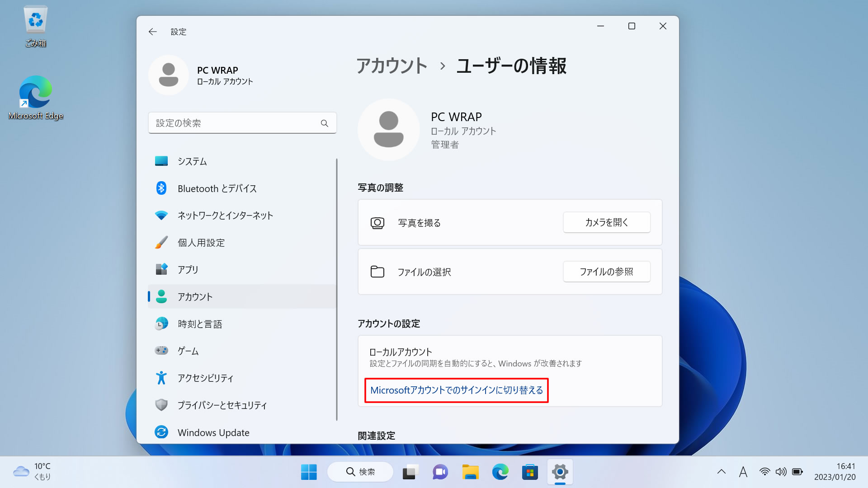The height and width of the screenshot is (488, 868).
Task: Select 時刻と言語 in the sidebar
Action: tap(242, 324)
